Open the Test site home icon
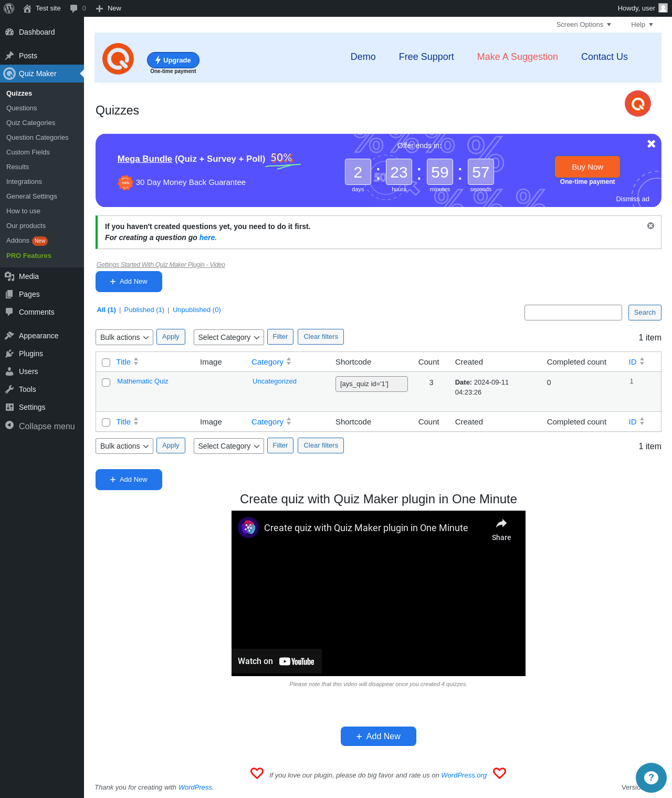 coord(27,8)
